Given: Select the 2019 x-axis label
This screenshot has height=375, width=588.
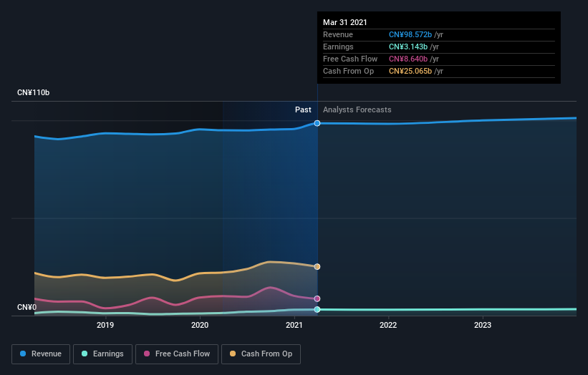Looking at the screenshot, I should click(105, 325).
